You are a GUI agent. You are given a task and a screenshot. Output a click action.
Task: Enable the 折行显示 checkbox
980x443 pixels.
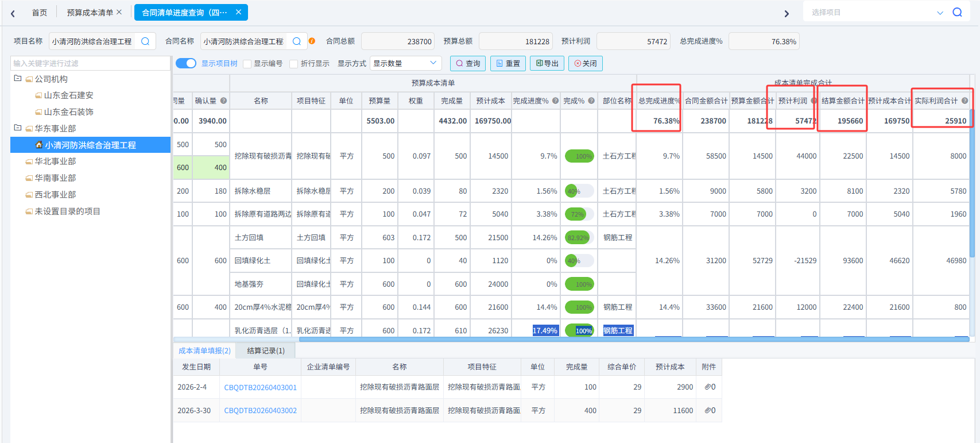(x=294, y=64)
